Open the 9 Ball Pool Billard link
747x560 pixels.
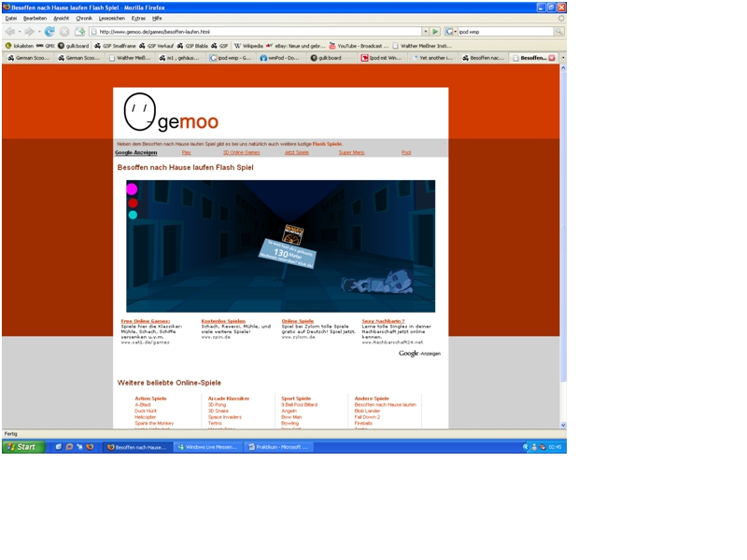299,405
